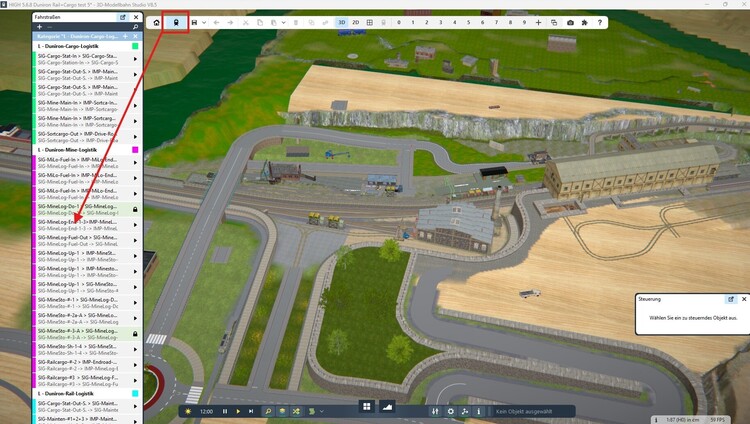Click the Home icon in the top toolbar
This screenshot has width=750, height=424.
tap(157, 22)
